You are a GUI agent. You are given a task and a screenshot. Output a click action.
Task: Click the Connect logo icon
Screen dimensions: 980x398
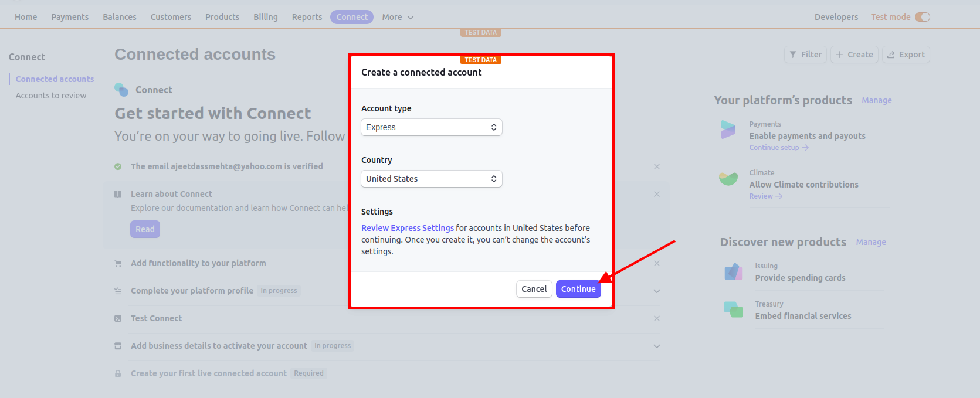tap(121, 90)
